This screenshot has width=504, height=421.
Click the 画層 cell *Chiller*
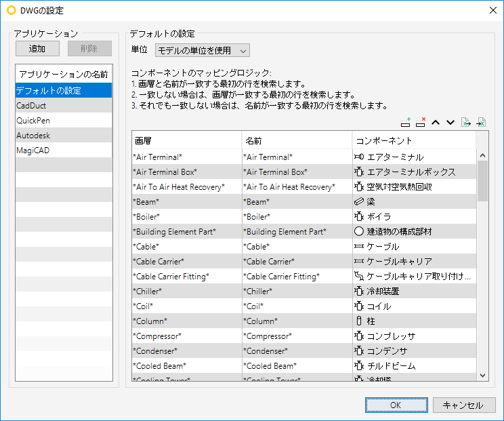(x=187, y=292)
